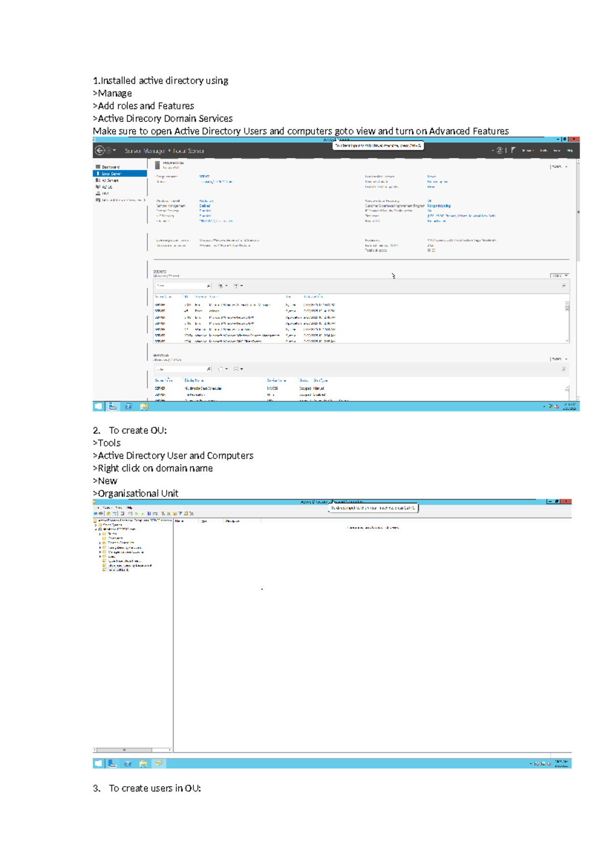Click the Start button on second taskbar

[x=98, y=764]
